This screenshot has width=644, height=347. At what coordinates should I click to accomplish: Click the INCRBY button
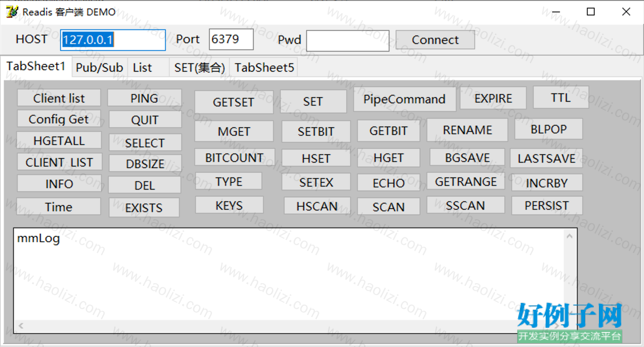tap(547, 183)
